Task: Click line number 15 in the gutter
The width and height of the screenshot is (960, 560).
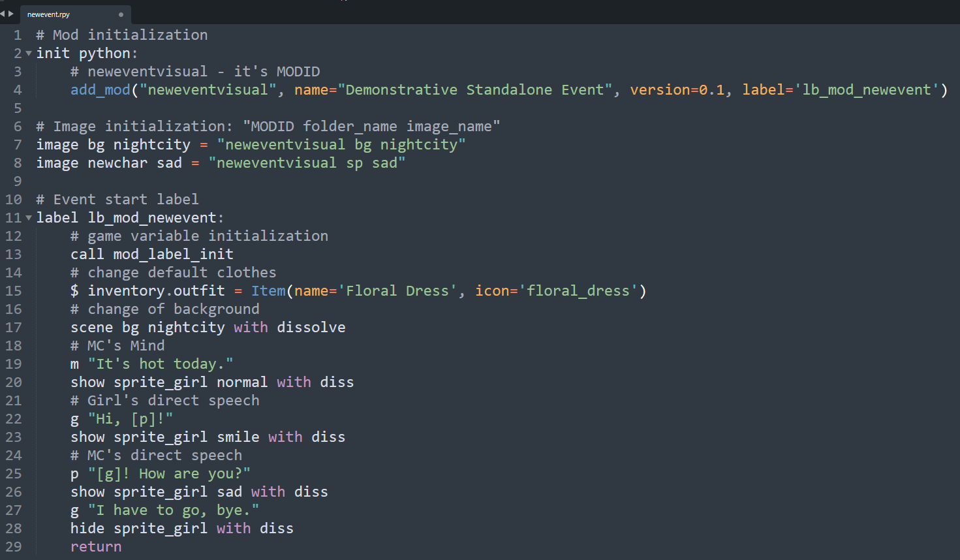Action: (14, 291)
